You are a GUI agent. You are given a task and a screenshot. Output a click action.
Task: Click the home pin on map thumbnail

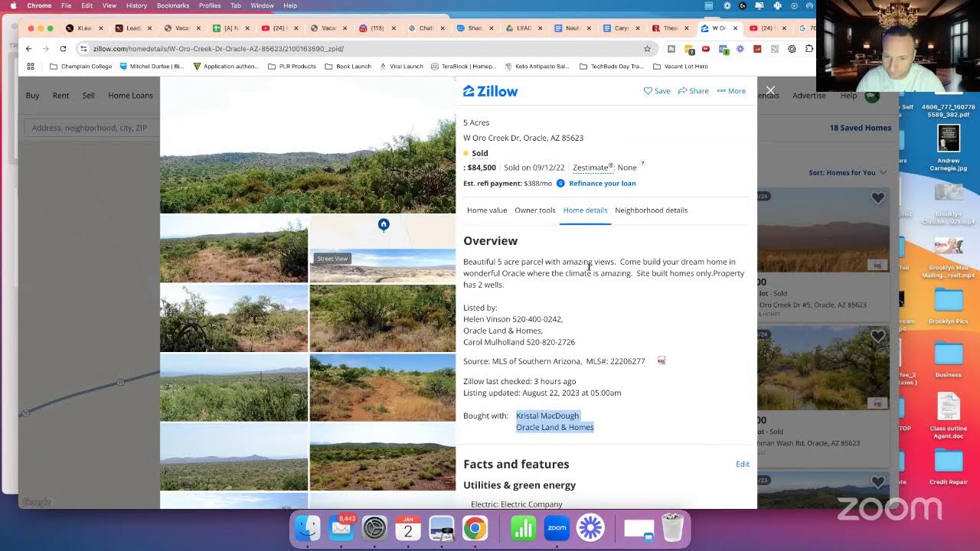384,224
